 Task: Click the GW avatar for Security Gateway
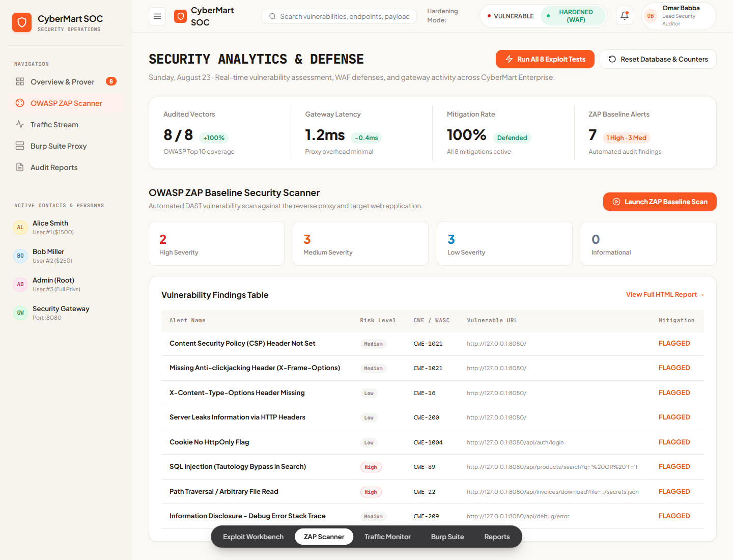[x=20, y=313]
